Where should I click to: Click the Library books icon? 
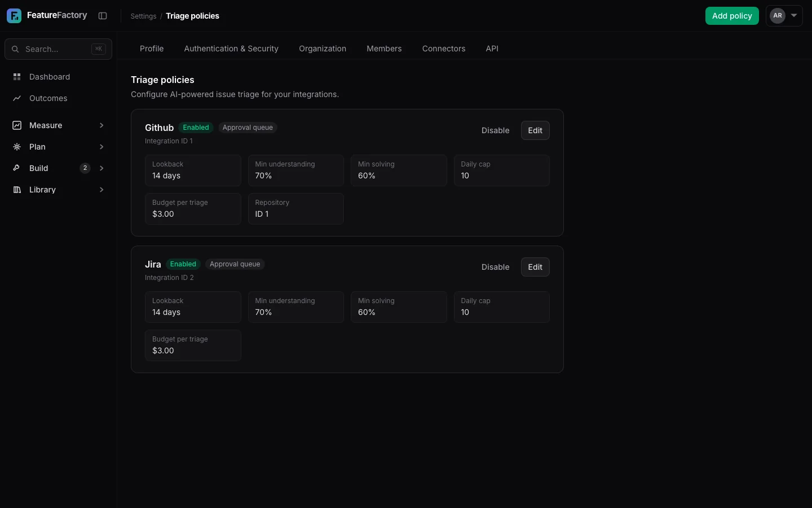click(17, 190)
